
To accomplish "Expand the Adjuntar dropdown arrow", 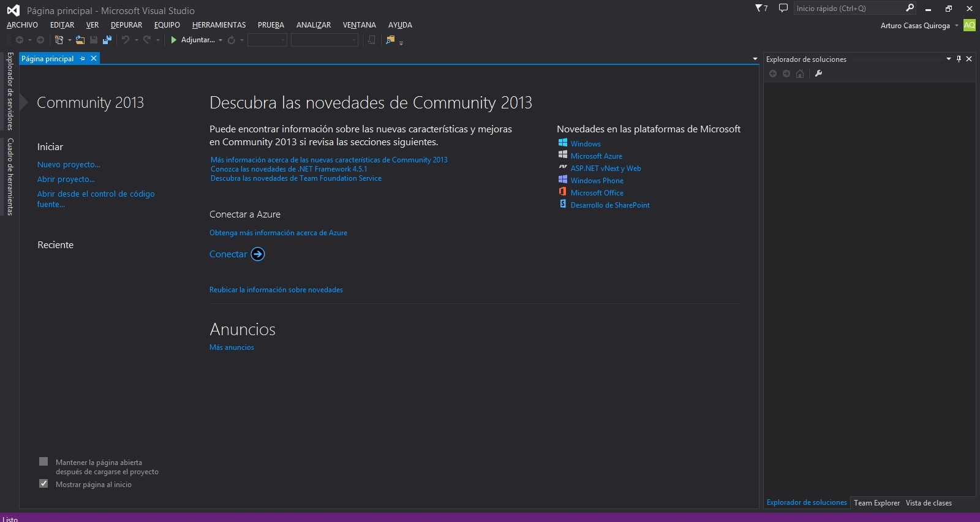I will (x=221, y=40).
